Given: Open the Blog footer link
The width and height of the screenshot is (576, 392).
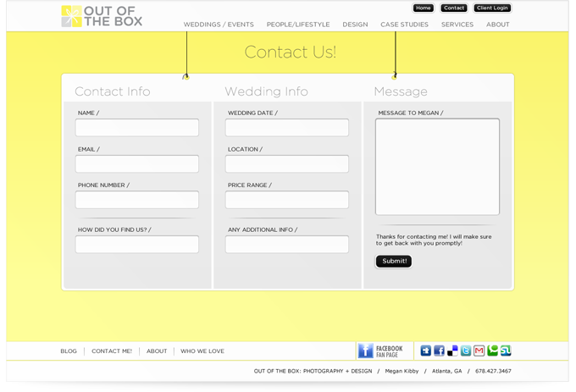Looking at the screenshot, I should (69, 351).
